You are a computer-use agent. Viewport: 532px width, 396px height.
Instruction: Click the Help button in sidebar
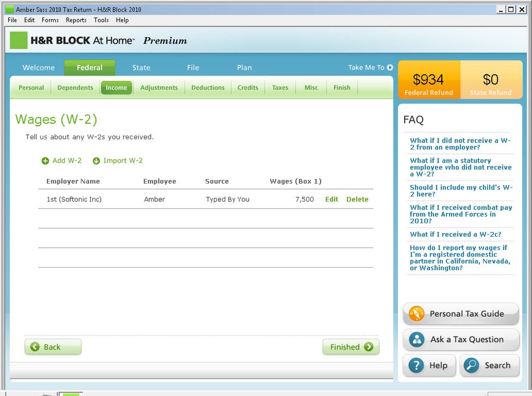pyautogui.click(x=429, y=365)
